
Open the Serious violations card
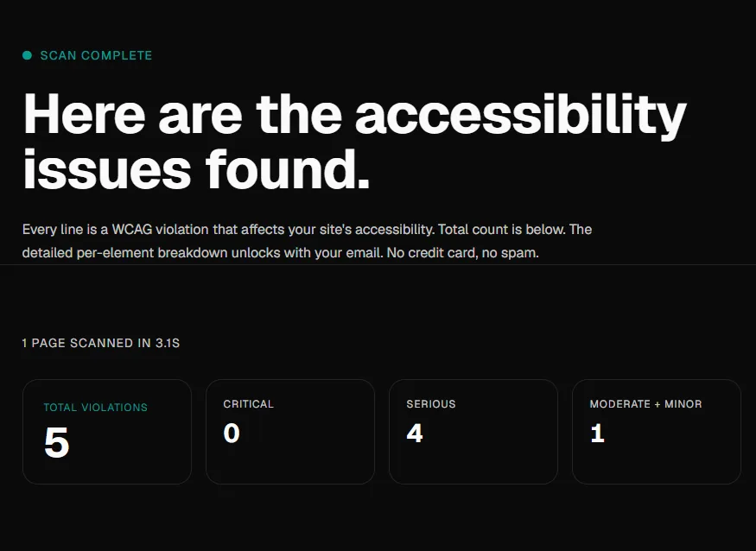[473, 432]
